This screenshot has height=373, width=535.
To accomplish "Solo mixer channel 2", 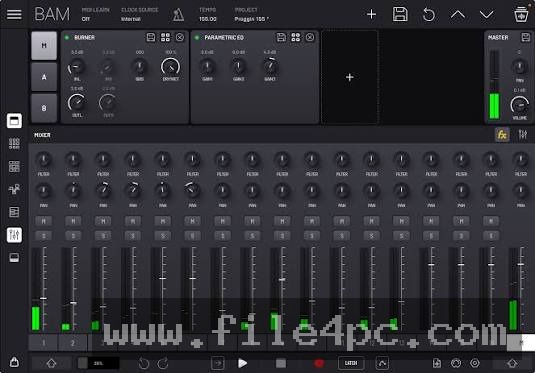I will [73, 236].
